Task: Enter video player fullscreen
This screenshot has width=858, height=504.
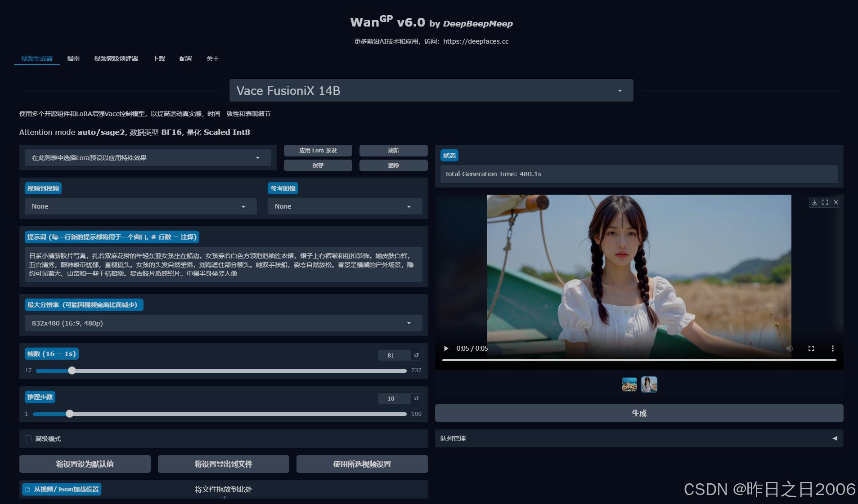Action: [x=811, y=348]
